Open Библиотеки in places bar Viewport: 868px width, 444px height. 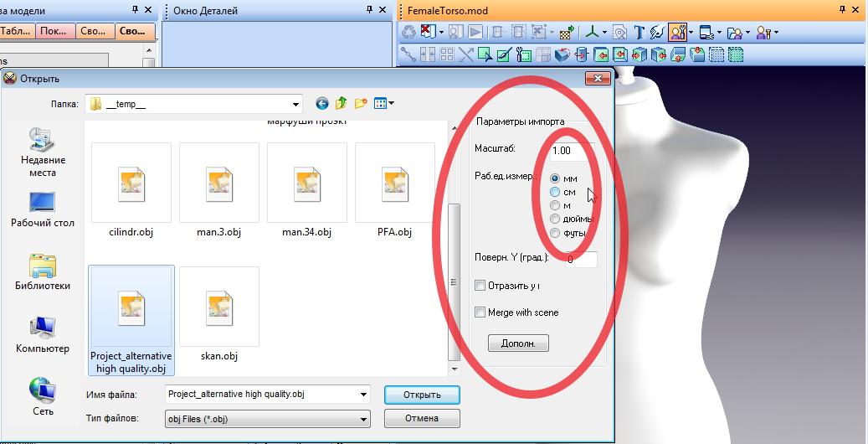pyautogui.click(x=43, y=272)
